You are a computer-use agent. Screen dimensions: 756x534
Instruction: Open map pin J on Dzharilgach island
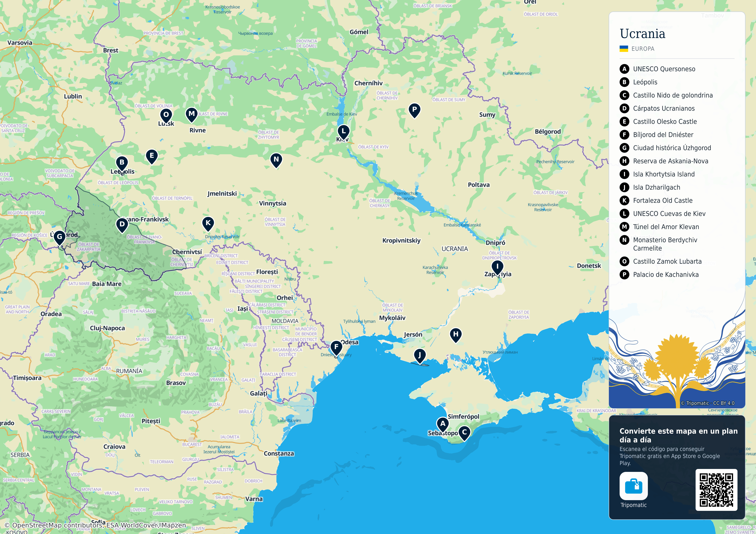click(419, 356)
